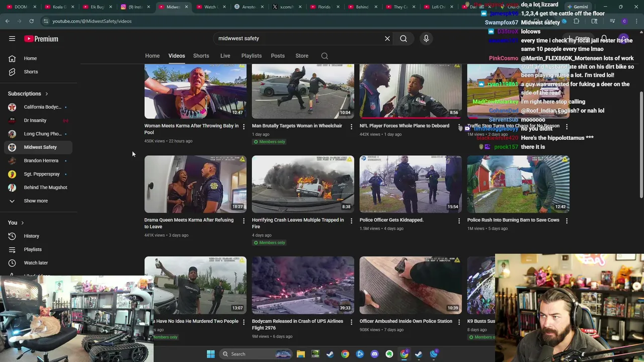Viewport: 644px width, 362px height.
Task: Open the Store tab
Action: tap(302, 56)
